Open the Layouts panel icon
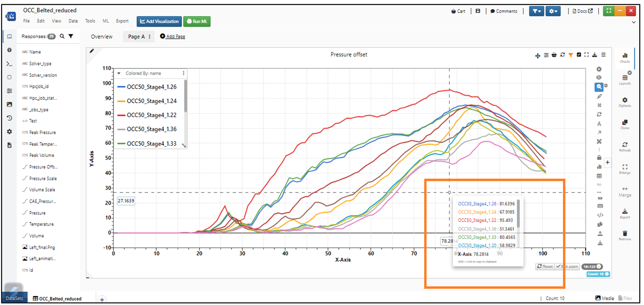Image resolution: width=644 pixels, height=305 pixels. coord(625,78)
